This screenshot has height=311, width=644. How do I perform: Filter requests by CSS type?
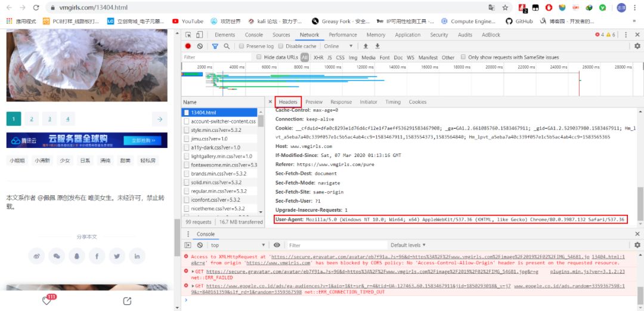(x=340, y=57)
